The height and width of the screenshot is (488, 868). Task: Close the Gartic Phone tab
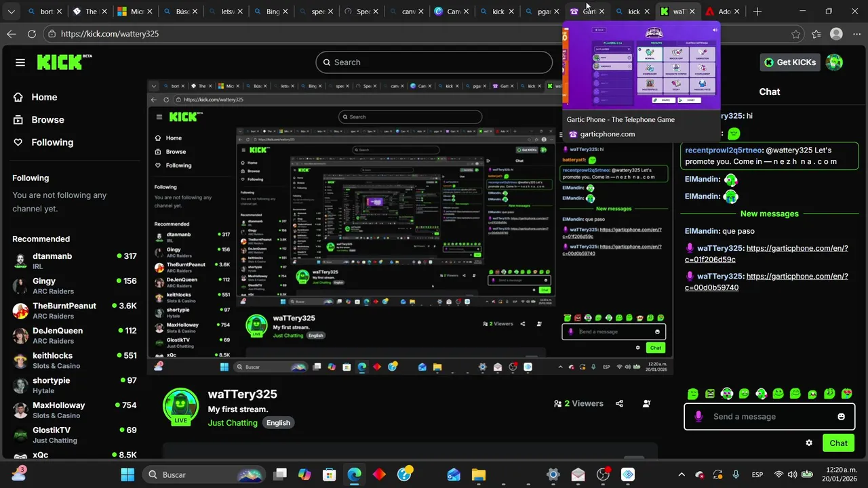tap(601, 12)
